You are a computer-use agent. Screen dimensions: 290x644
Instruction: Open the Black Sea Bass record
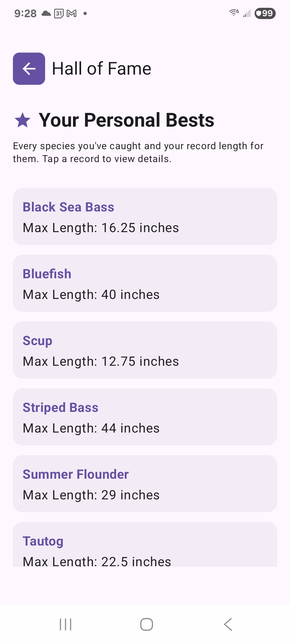[145, 217]
